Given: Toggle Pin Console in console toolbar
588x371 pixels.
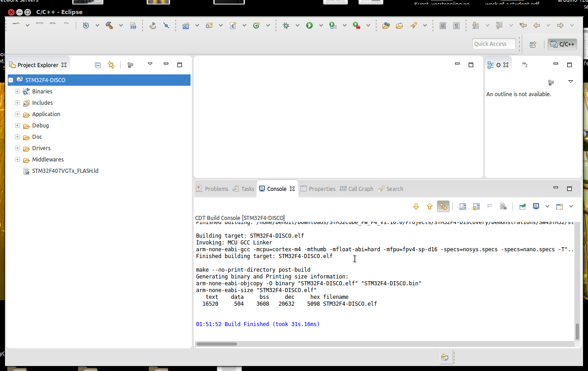Looking at the screenshot, I should pyautogui.click(x=523, y=206).
